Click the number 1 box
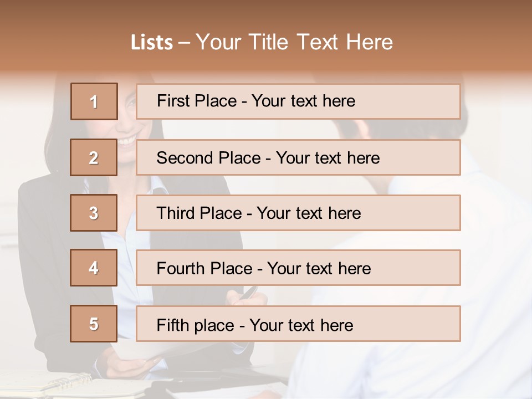Image resolution: width=532 pixels, height=399 pixels. click(x=94, y=101)
